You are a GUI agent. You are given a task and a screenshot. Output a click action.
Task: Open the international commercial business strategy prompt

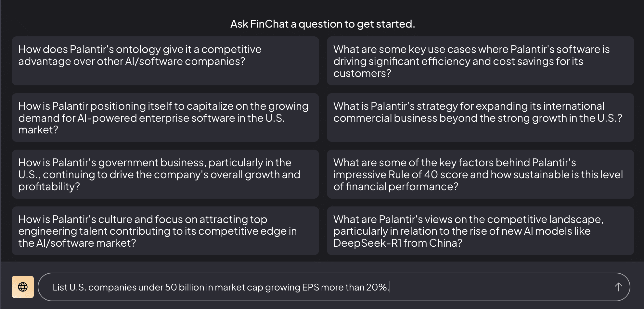click(x=480, y=117)
